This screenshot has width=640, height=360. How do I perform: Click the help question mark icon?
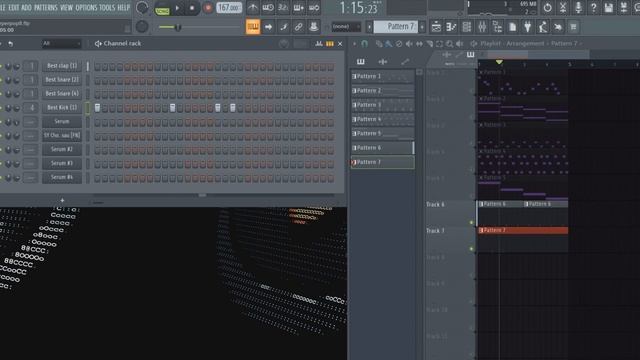point(593,7)
